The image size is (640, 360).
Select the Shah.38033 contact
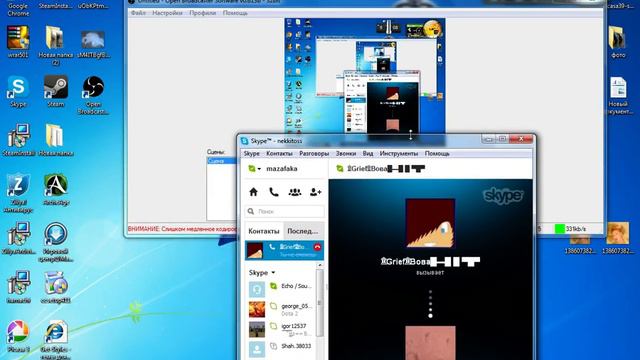click(x=281, y=349)
